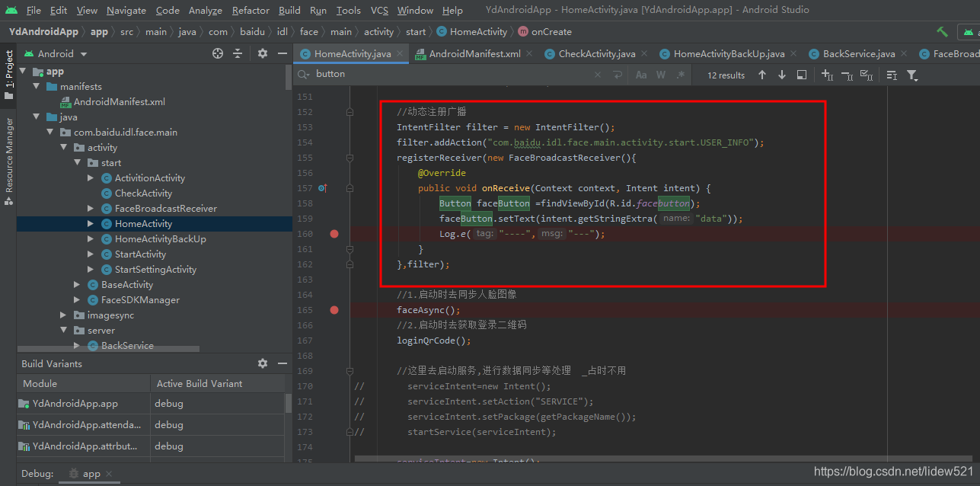This screenshot has height=486, width=980.
Task: Collapse the activity package node
Action: click(64, 148)
